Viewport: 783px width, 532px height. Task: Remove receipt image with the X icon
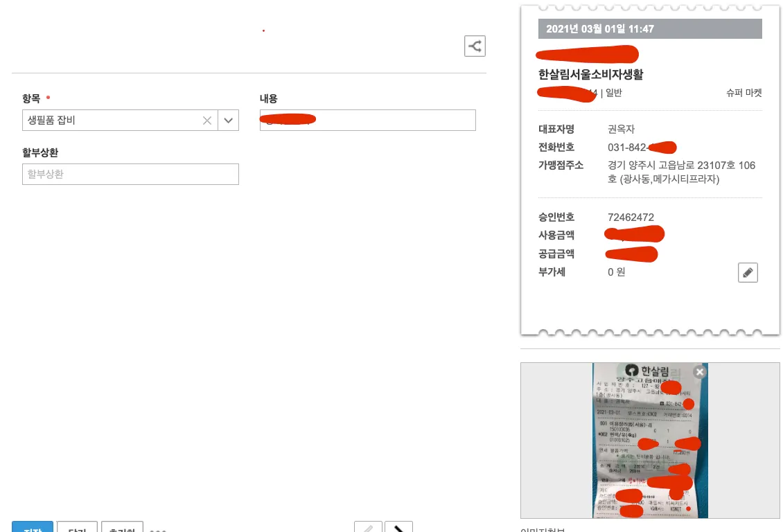point(700,372)
